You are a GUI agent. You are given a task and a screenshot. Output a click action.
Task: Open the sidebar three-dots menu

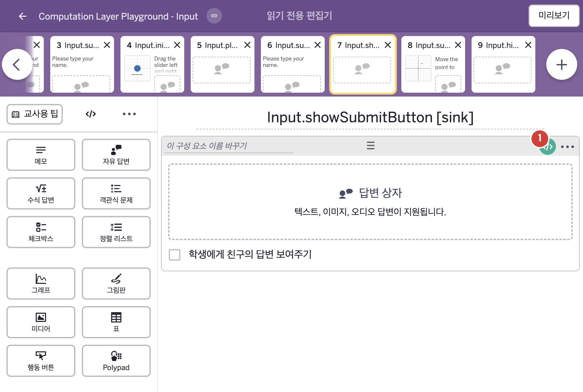tap(129, 114)
